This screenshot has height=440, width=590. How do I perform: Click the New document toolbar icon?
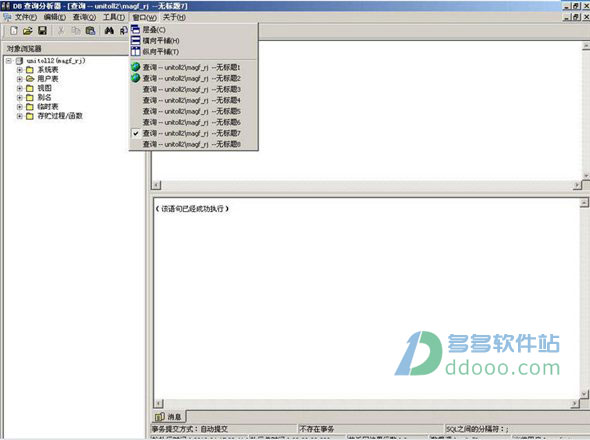[x=14, y=31]
